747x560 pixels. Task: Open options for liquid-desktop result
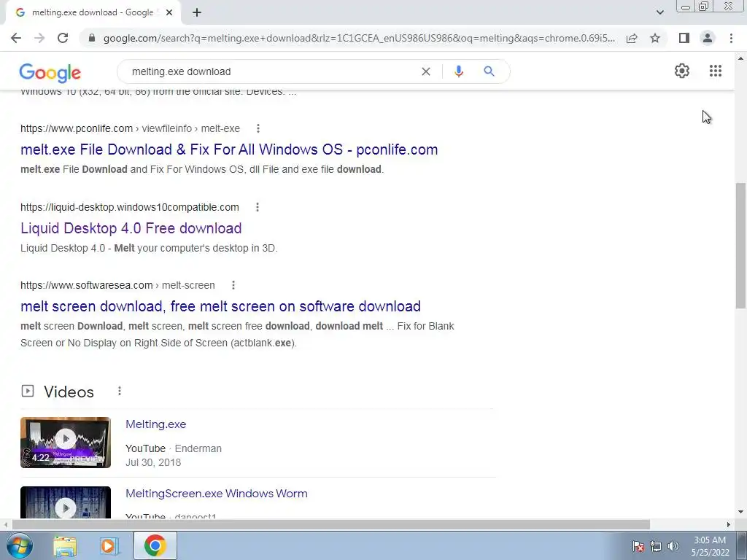pyautogui.click(x=258, y=207)
